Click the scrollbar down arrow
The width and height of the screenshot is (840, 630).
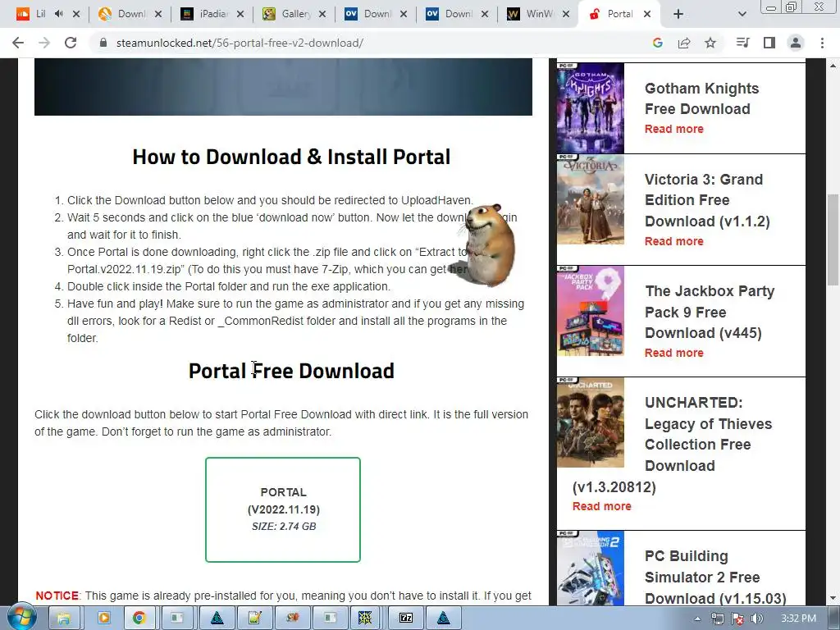point(833,599)
